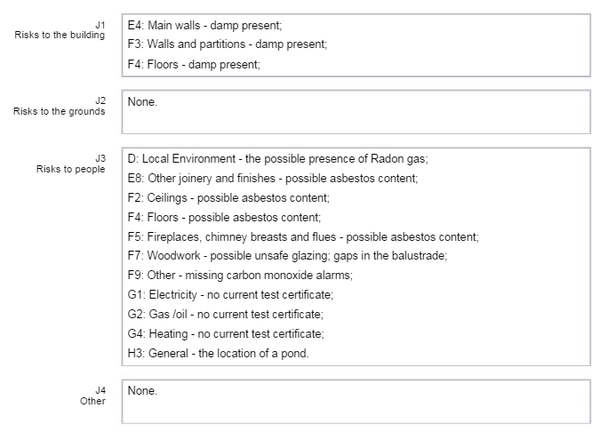Click the 'None.' text in J2 box
Image resolution: width=600 pixels, height=432 pixels.
tap(142, 102)
